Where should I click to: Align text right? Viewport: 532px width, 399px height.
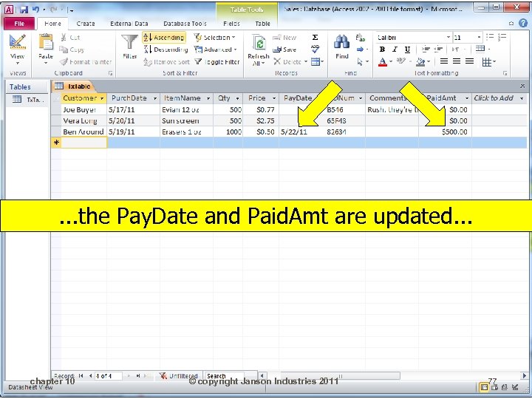pos(469,61)
